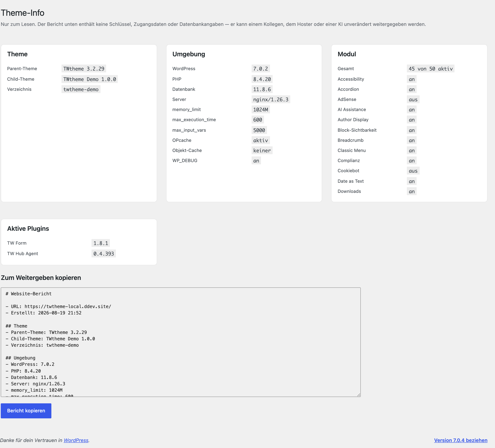This screenshot has height=448, width=495.
Task: Click the Classic Menu module label
Action: (352, 150)
